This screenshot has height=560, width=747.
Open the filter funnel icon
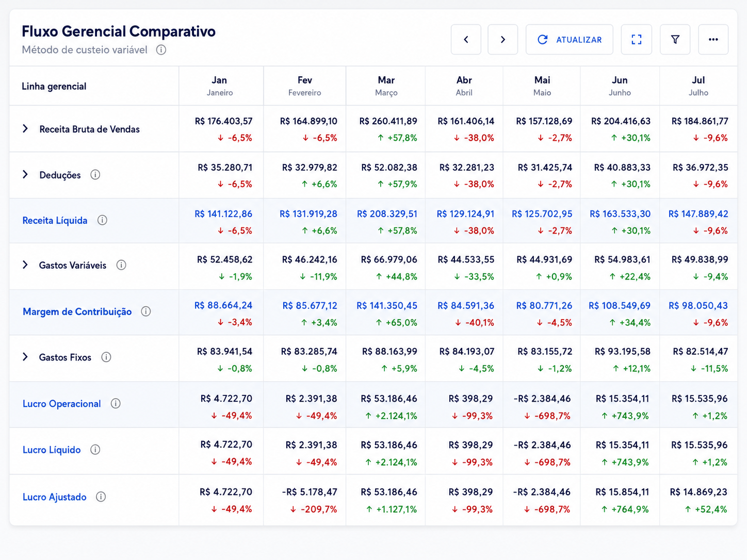(x=675, y=40)
